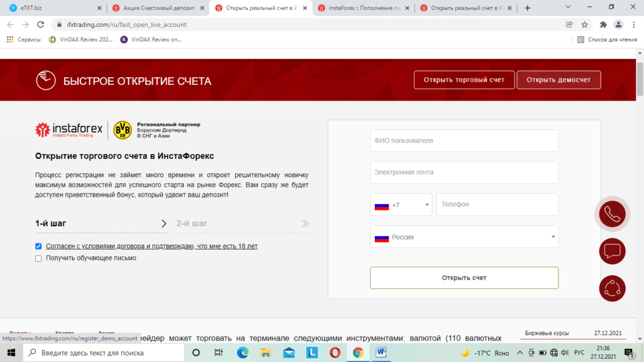Bookmark the page with the star icon

[x=585, y=23]
